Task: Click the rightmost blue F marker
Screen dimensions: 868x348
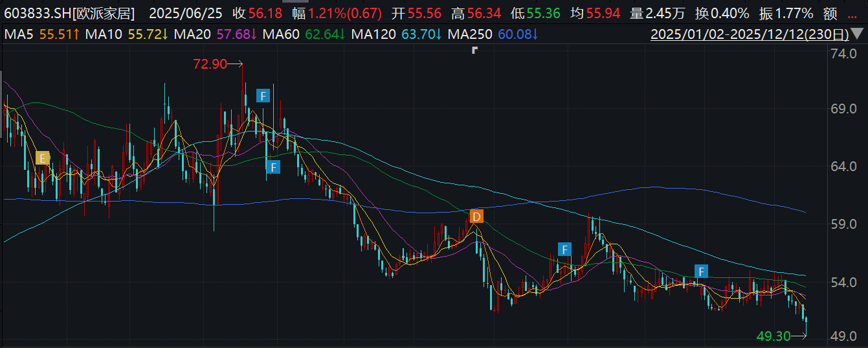Action: click(701, 271)
